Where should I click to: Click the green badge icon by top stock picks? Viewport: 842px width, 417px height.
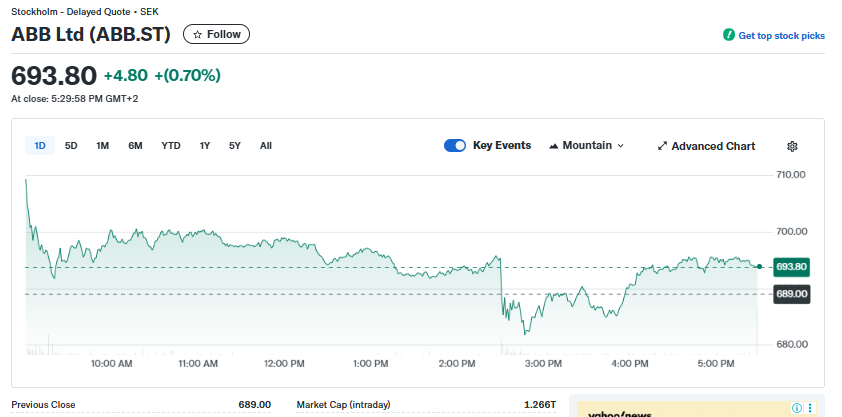[729, 35]
